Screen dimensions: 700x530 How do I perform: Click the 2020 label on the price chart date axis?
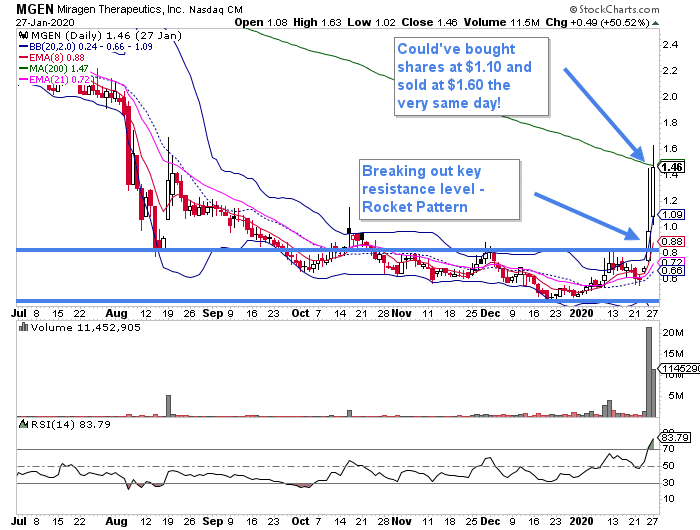(x=581, y=313)
